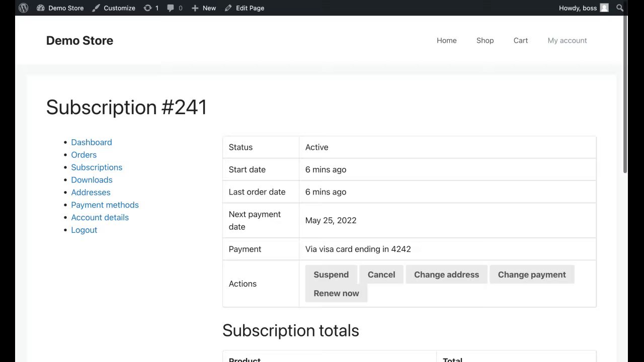Click the Edit Page pencil icon
This screenshot has width=644, height=362.
[228, 8]
